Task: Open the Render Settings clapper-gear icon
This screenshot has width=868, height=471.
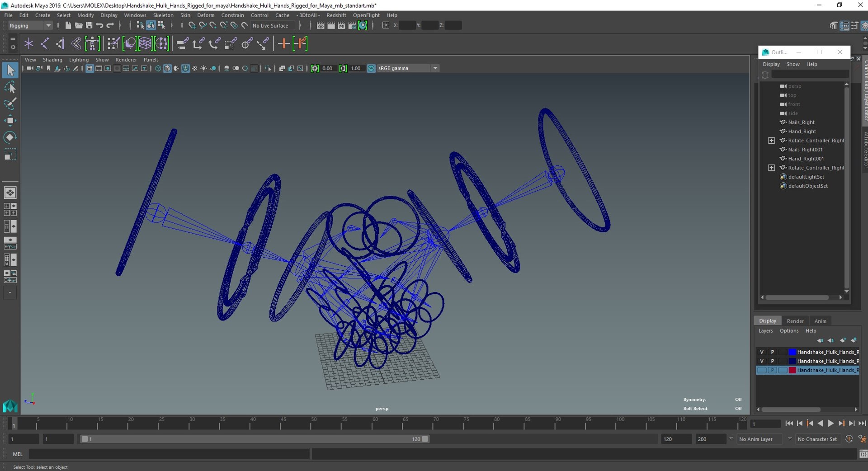Action: [352, 25]
